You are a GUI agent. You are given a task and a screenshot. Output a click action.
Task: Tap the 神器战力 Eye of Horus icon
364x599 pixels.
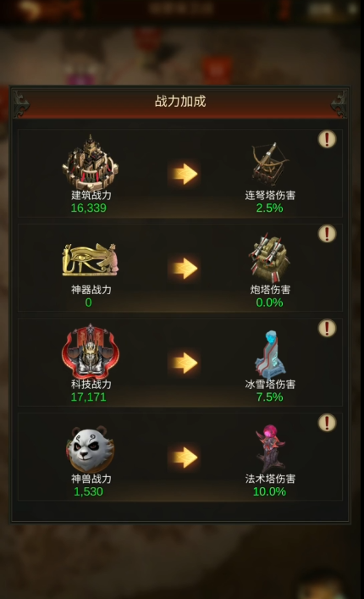(91, 260)
